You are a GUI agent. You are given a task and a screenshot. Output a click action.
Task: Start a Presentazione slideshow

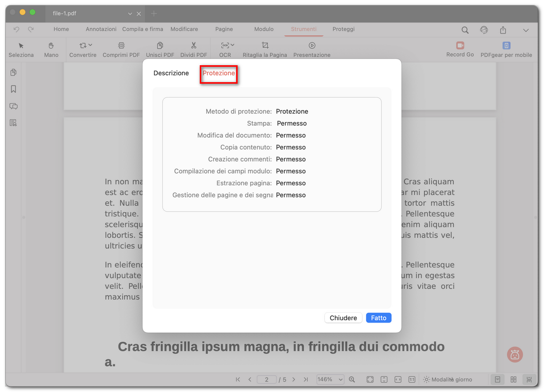pos(311,49)
